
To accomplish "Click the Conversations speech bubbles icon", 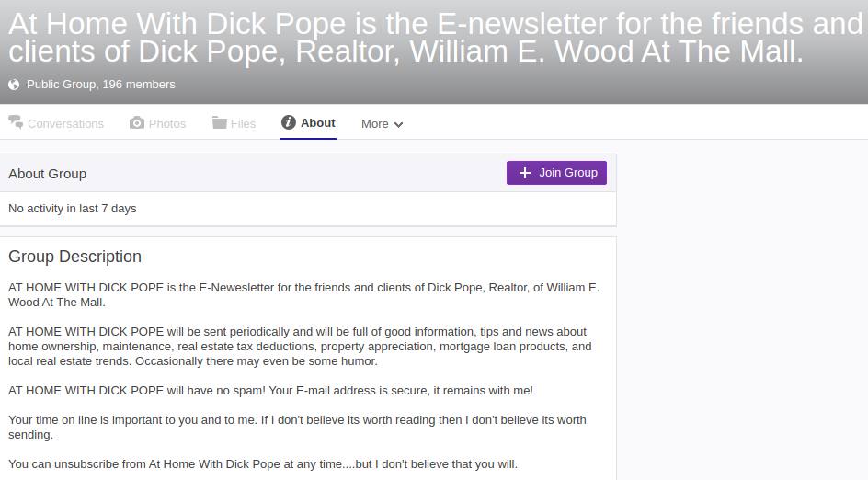I will tap(16, 122).
